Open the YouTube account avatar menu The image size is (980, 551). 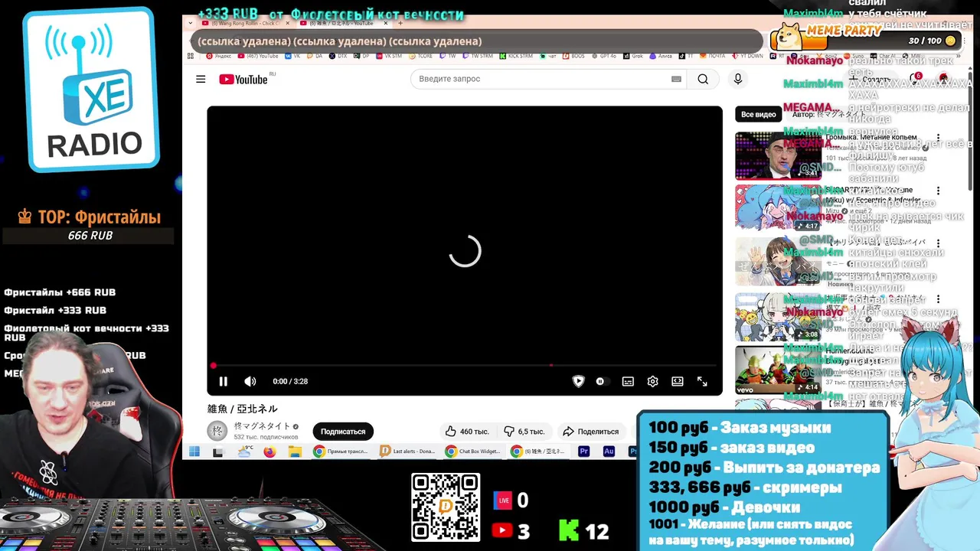pyautogui.click(x=943, y=79)
